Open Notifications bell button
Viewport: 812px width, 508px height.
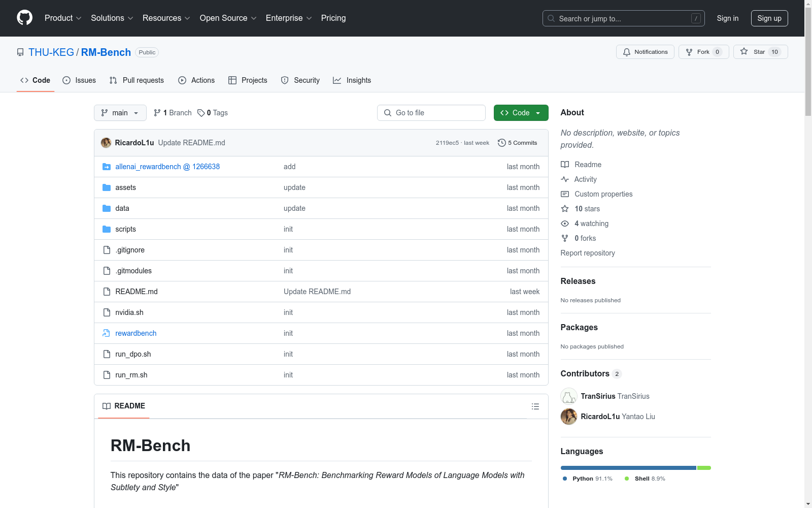point(645,52)
